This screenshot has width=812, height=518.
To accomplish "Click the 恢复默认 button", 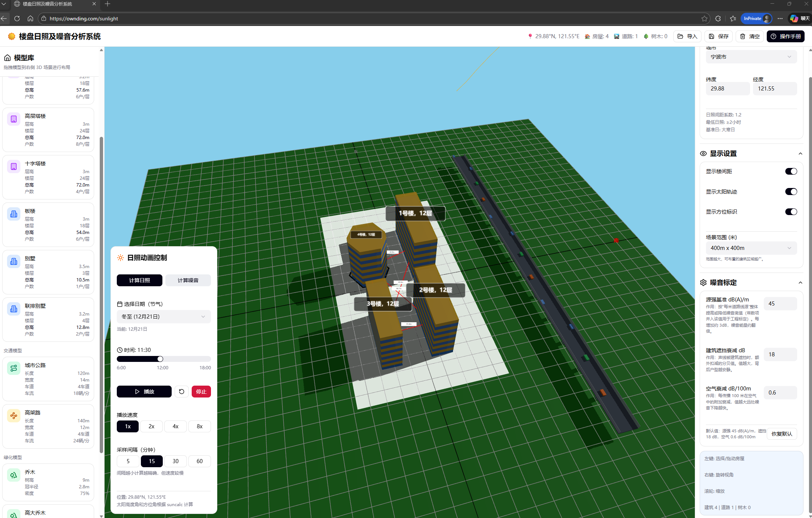I will 782,434.
